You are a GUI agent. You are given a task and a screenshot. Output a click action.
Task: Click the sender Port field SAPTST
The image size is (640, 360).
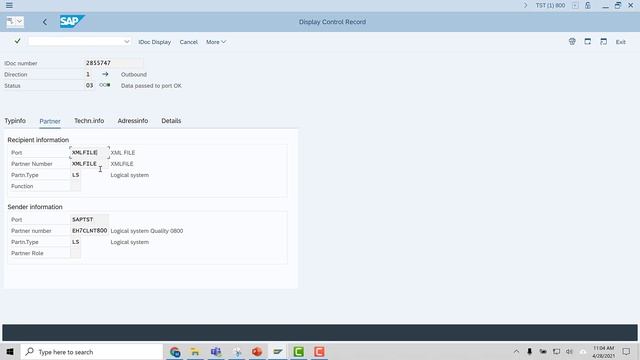click(89, 219)
